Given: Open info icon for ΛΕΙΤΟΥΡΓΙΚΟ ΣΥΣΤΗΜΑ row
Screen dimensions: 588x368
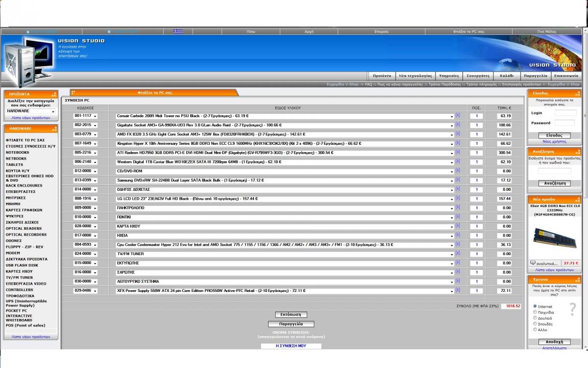Looking at the screenshot, I should pyautogui.click(x=458, y=281).
